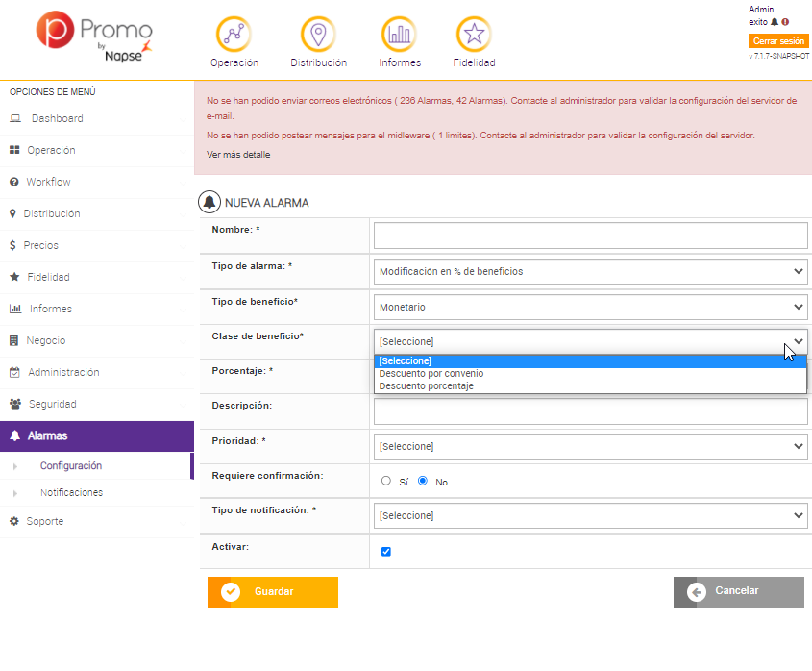This screenshot has width=812, height=671.
Task: Click the notification bell next to exito
Action: [775, 21]
